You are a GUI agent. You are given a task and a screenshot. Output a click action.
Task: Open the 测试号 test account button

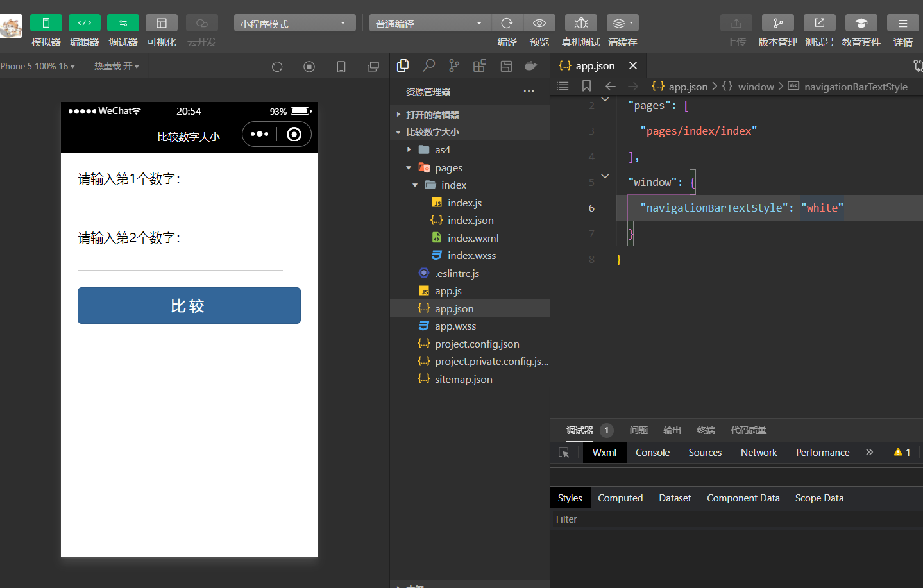click(x=820, y=23)
